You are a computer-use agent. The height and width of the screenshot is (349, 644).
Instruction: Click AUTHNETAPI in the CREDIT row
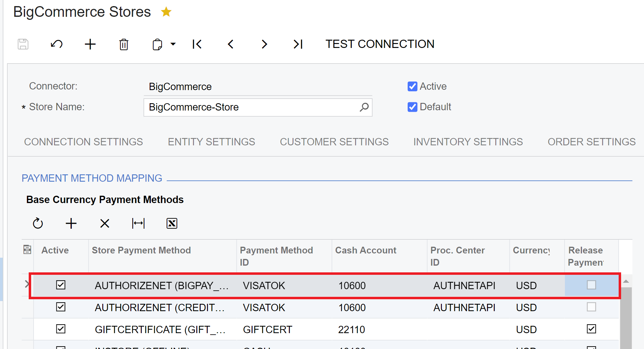click(x=464, y=307)
